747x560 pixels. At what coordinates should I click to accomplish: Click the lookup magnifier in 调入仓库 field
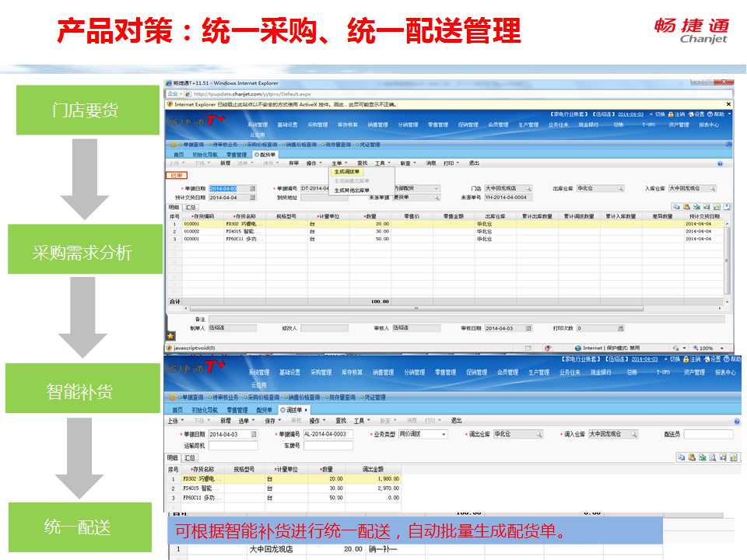click(x=633, y=434)
